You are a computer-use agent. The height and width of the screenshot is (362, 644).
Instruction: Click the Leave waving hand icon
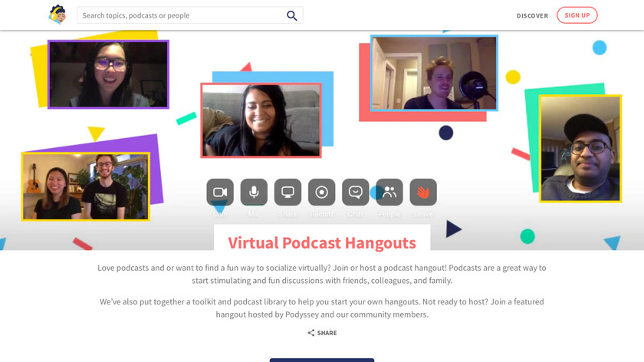click(422, 193)
